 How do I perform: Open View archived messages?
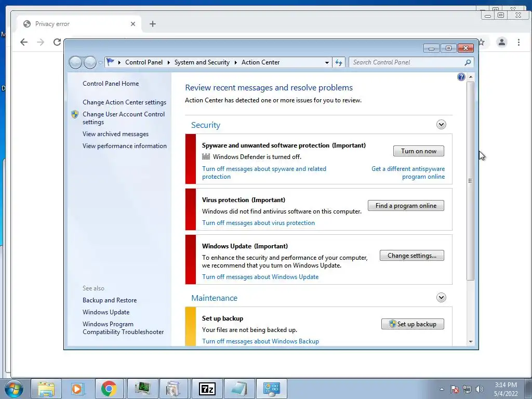[115, 134]
